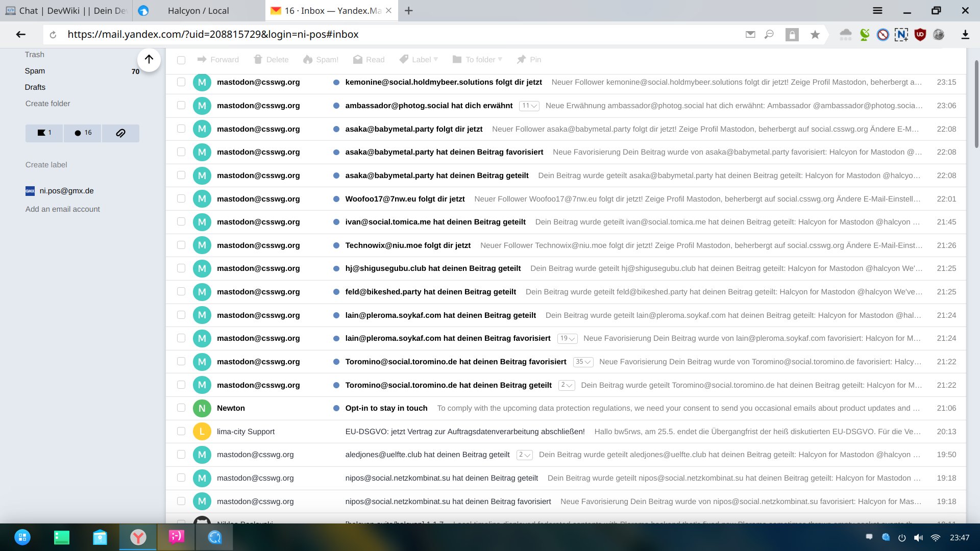Select the lima-city Support email checkbox

(181, 431)
